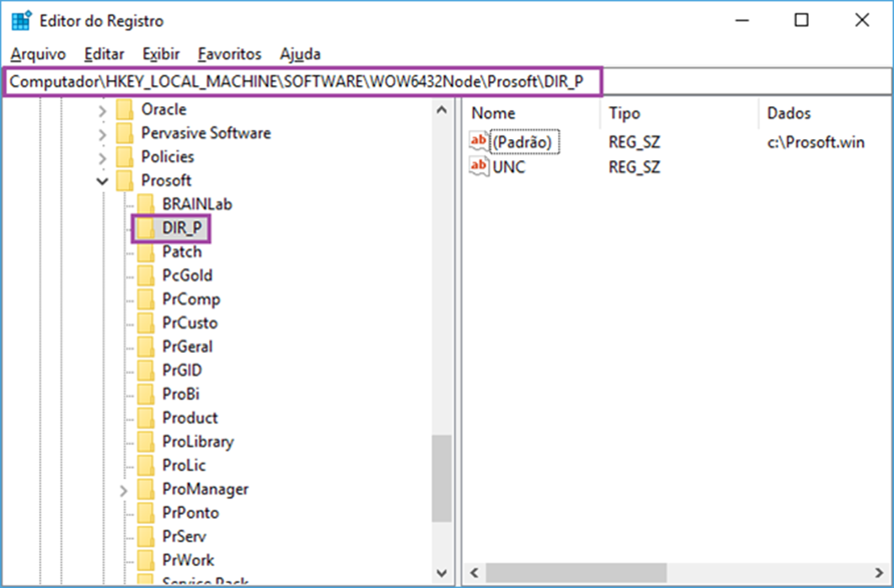Select the Patch folder icon
The image size is (894, 588).
(146, 252)
